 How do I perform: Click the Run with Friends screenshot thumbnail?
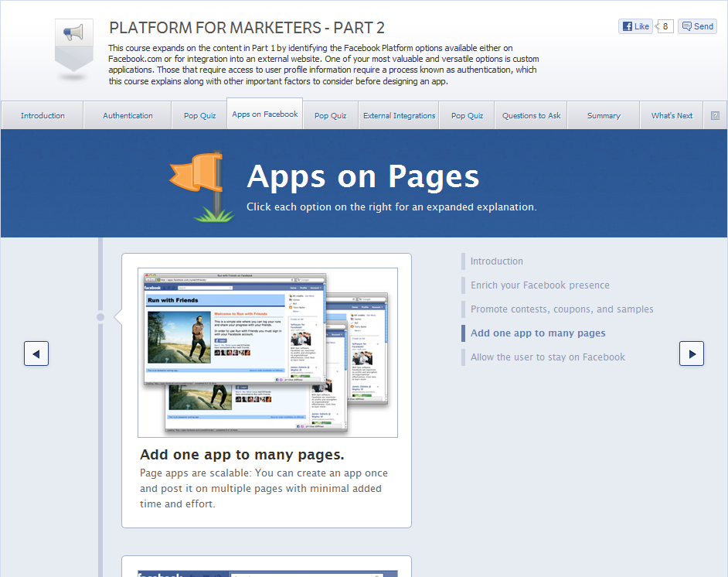click(267, 353)
